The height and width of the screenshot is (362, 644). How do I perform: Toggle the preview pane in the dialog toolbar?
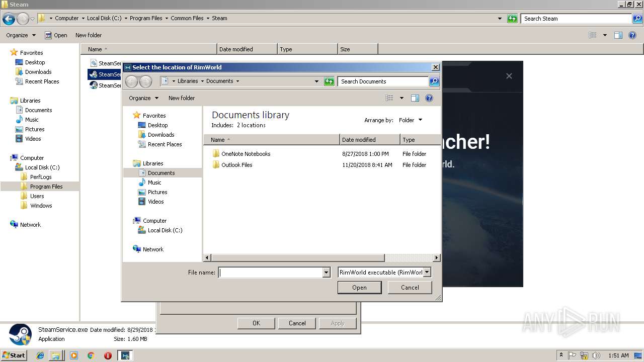[415, 98]
